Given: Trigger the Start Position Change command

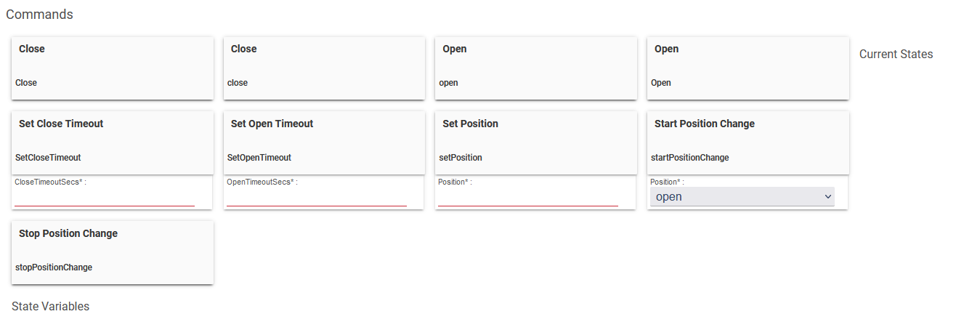Looking at the screenshot, I should tap(748, 142).
